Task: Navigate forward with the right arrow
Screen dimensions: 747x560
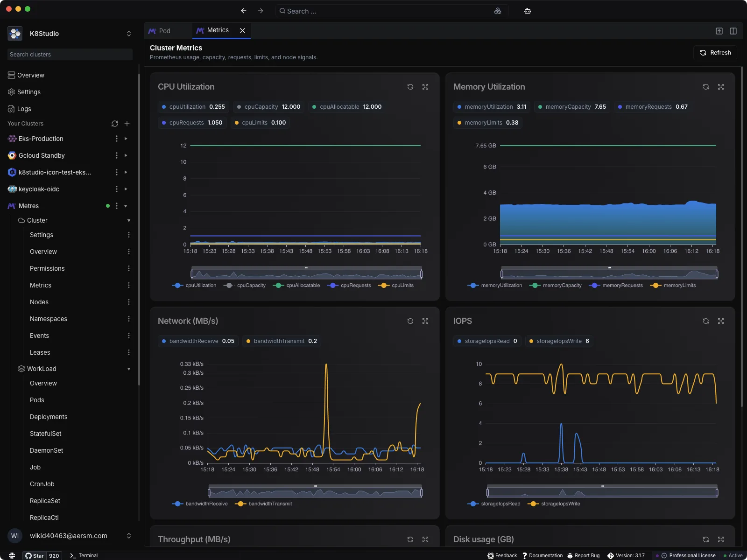Action: (261, 11)
